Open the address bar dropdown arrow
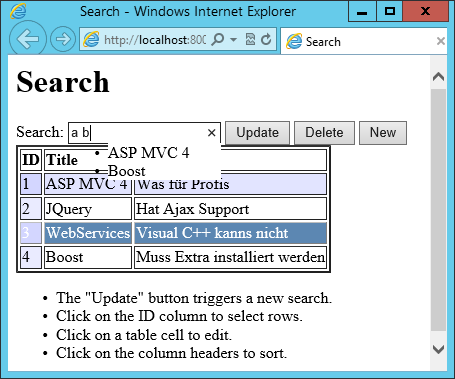This screenshot has height=379, width=455. click(234, 40)
